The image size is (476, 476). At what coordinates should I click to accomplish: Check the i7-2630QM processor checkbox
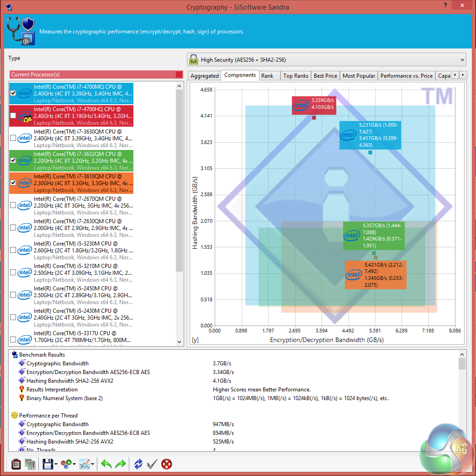click(13, 228)
